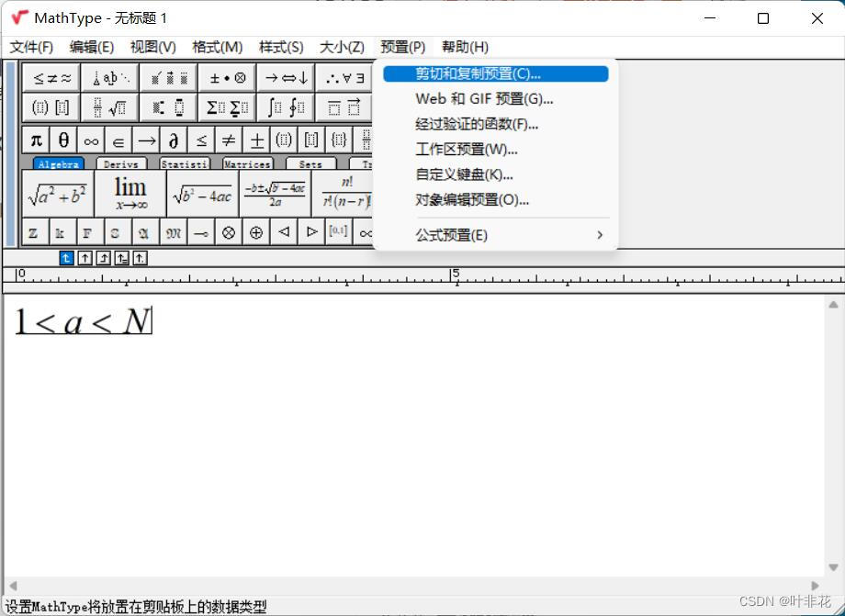The height and width of the screenshot is (616, 845).
Task: Insert the Fraktur M symbol
Action: pos(173,232)
